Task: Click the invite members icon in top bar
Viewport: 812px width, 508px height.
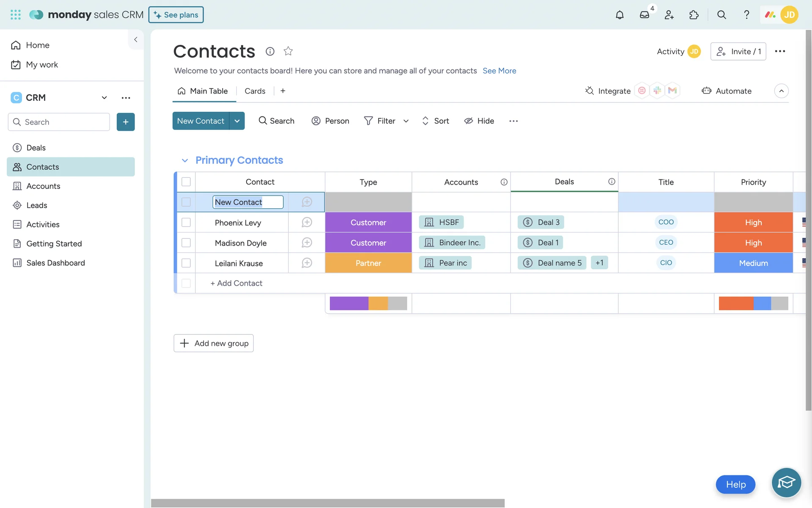Action: coord(669,15)
